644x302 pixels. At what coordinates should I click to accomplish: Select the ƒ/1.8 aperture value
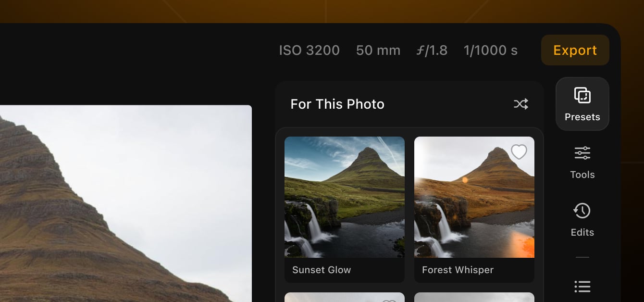432,50
